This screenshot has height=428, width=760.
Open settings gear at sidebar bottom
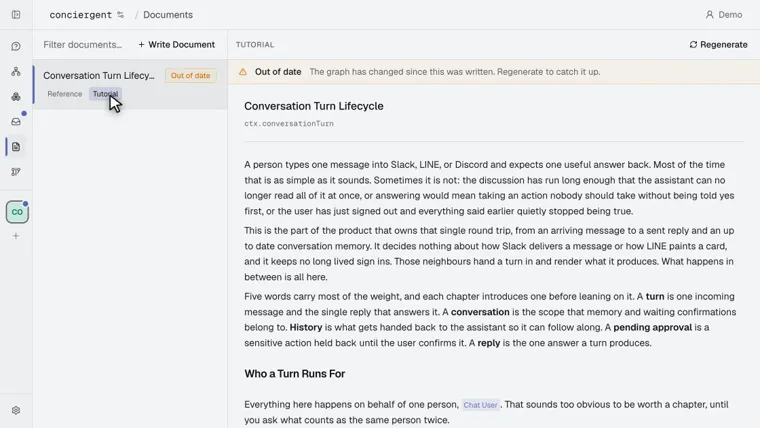(x=16, y=411)
